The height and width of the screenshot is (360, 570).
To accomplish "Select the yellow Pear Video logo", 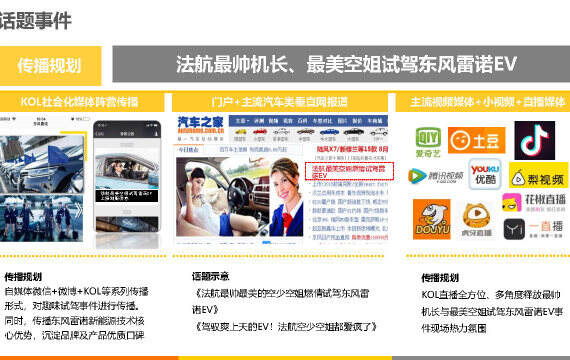I will click(538, 175).
